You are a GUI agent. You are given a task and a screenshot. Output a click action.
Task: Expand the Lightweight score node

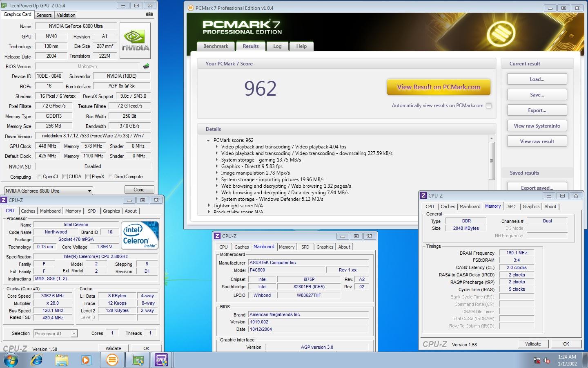pos(209,206)
